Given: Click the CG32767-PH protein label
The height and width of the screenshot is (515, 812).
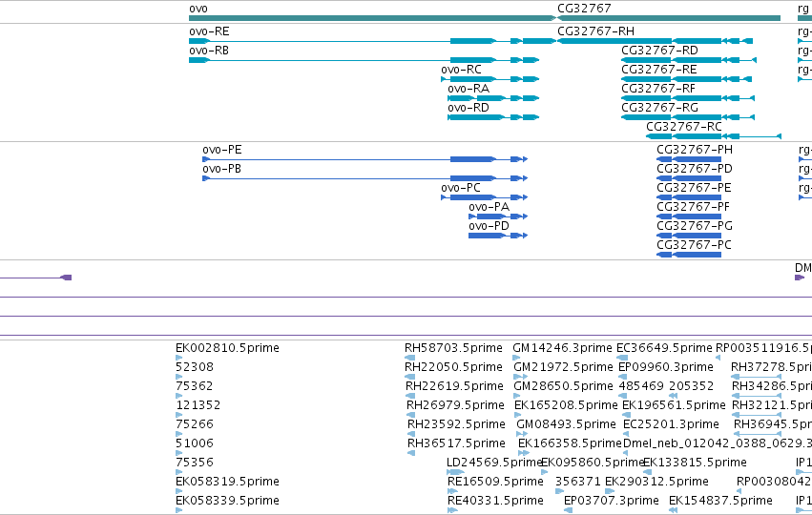Looking at the screenshot, I should (x=695, y=150).
